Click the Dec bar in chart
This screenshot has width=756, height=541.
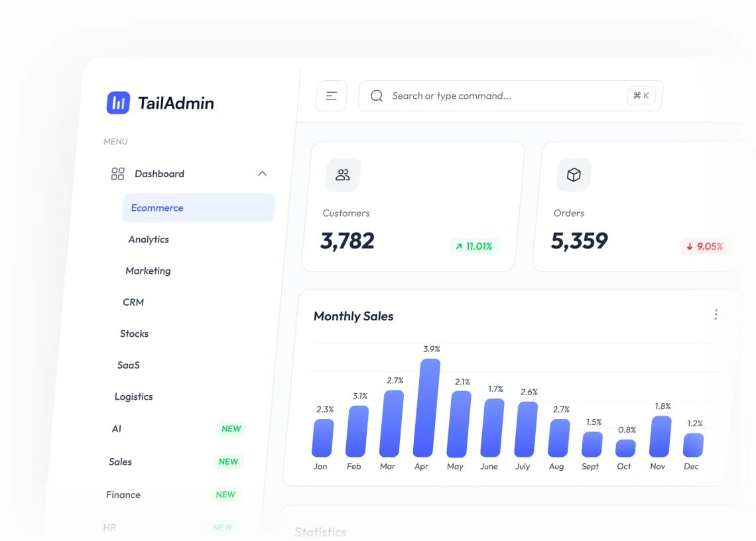(693, 445)
